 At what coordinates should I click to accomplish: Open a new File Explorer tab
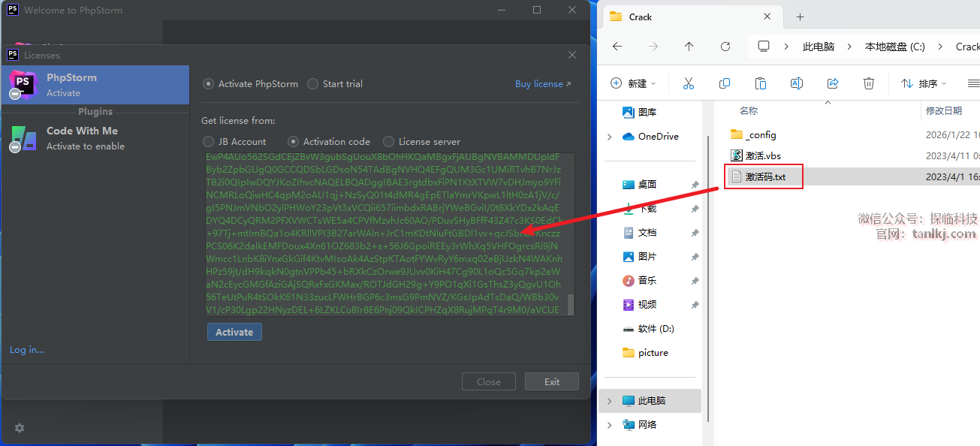(x=800, y=17)
